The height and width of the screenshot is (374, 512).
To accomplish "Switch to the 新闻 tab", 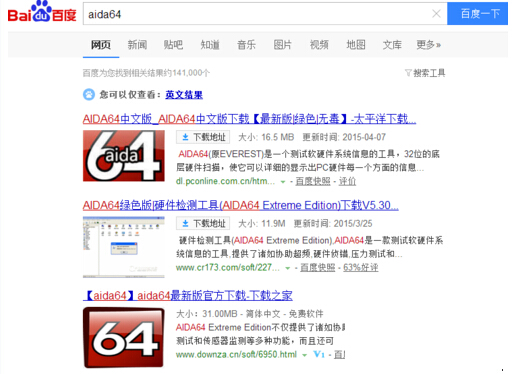I will click(137, 45).
